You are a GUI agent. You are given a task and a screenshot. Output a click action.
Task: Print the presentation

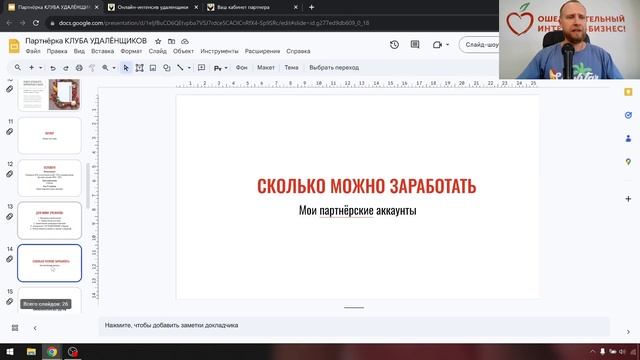(79, 68)
